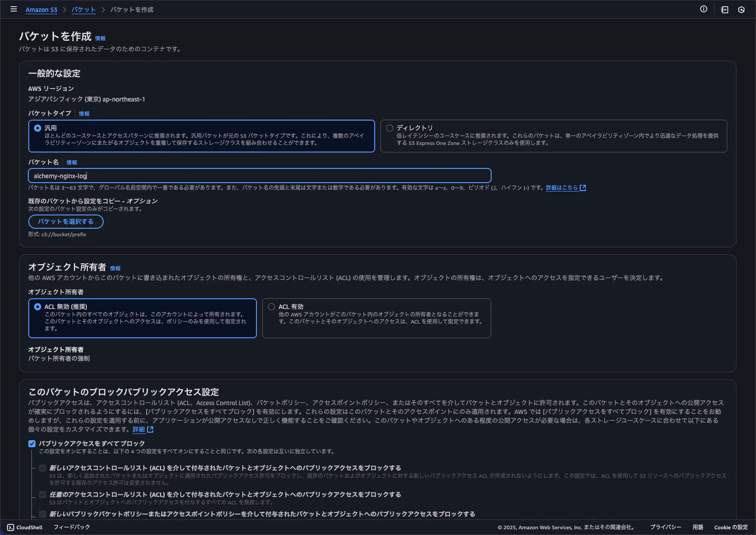Viewport: 756px width, 535px height.
Task: Open 情報 link next to バケット名
Action: [72, 163]
